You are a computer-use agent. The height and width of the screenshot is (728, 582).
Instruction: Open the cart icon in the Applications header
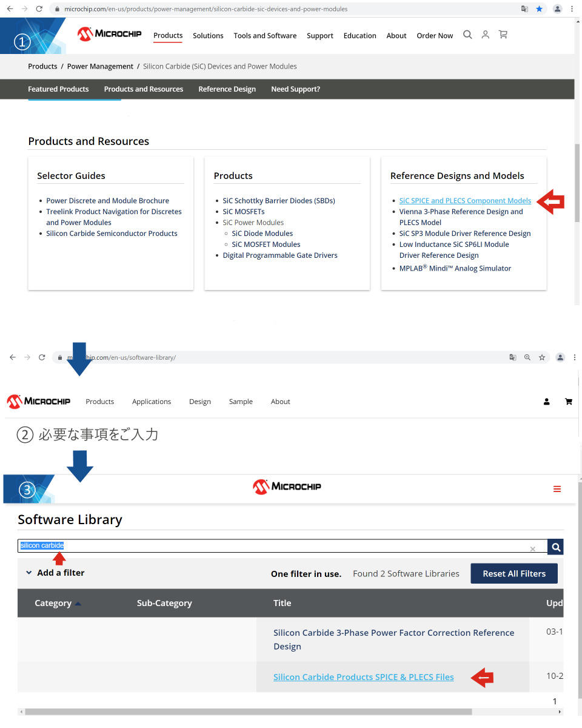coord(569,402)
